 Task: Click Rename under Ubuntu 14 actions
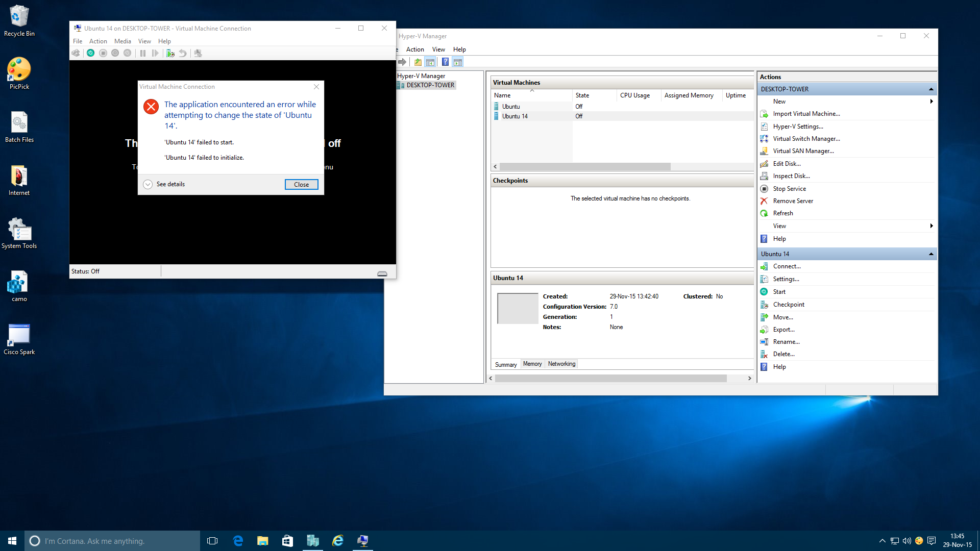(786, 342)
